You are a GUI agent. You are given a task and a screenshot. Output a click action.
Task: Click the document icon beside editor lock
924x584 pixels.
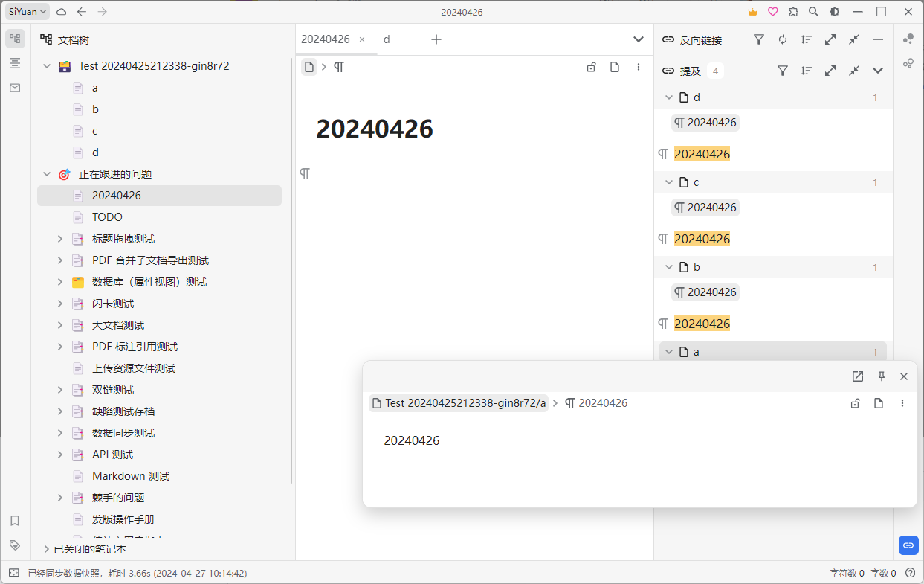pyautogui.click(x=615, y=67)
